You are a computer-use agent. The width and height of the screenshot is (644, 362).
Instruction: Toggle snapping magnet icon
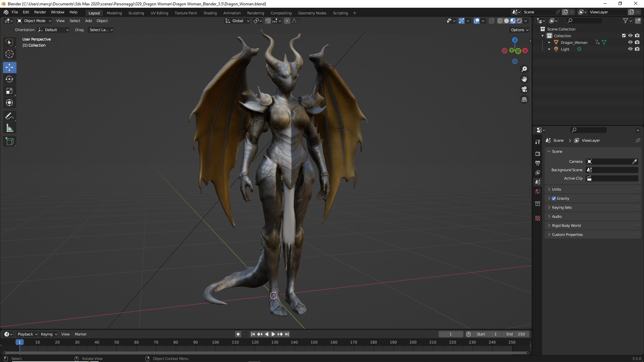(x=268, y=21)
